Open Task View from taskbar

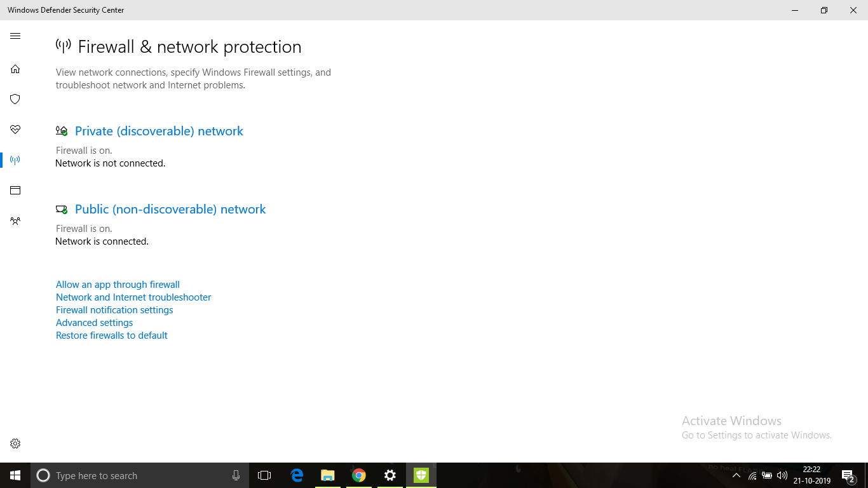(264, 475)
